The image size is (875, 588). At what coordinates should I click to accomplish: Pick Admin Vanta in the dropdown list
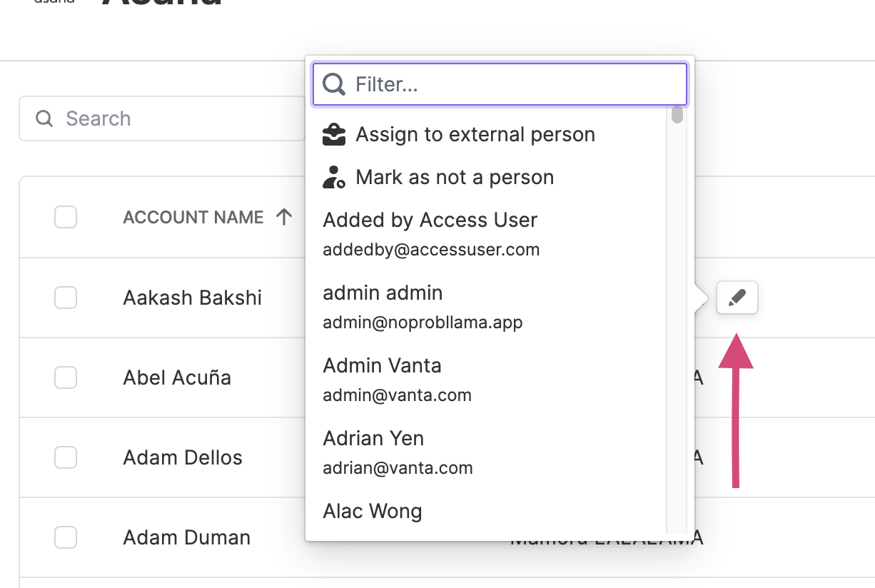click(489, 380)
